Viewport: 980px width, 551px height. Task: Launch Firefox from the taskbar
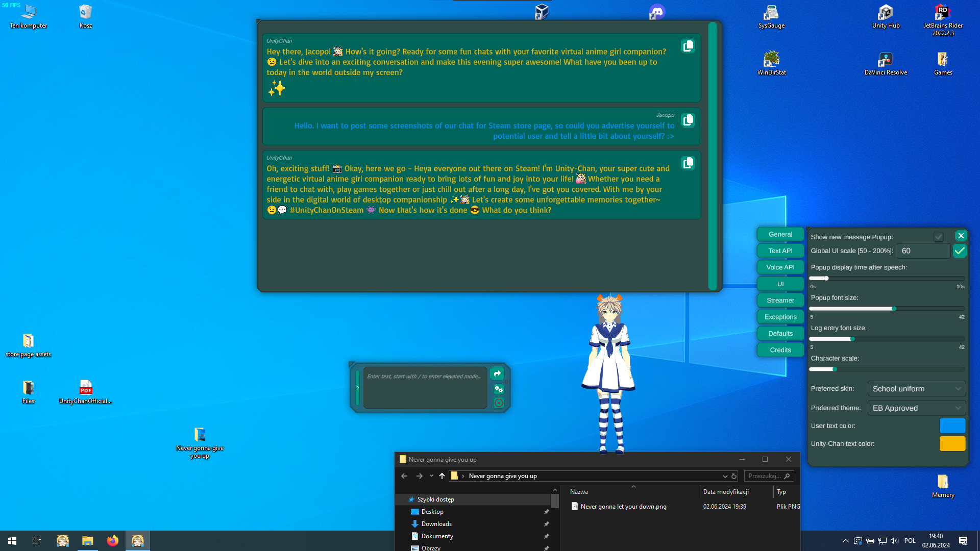point(112,540)
